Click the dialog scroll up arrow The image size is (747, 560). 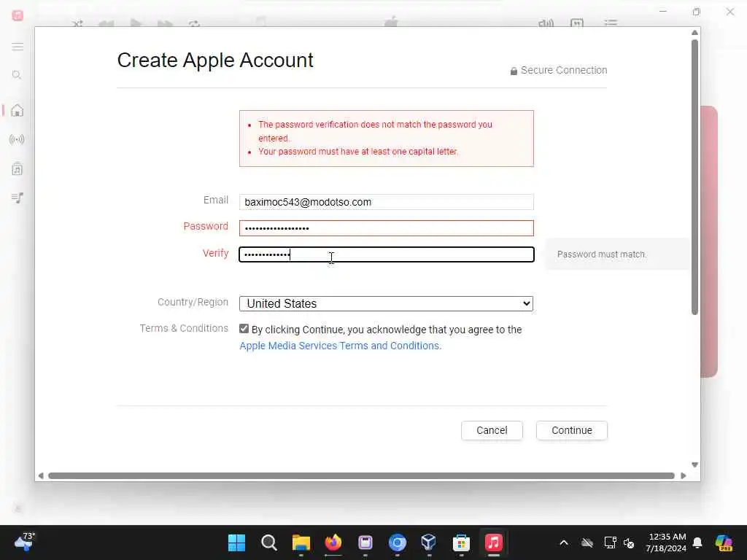pos(694,32)
